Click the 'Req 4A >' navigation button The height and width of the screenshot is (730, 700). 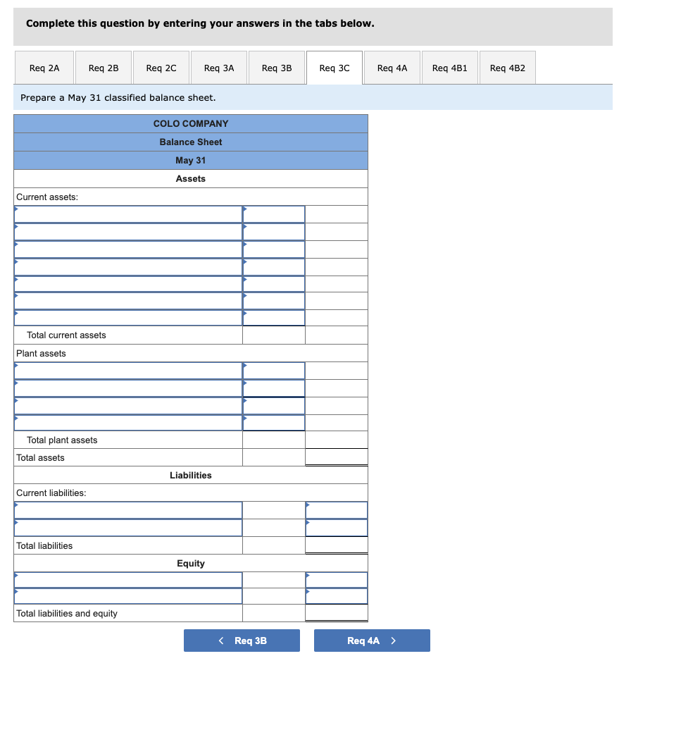click(x=372, y=641)
